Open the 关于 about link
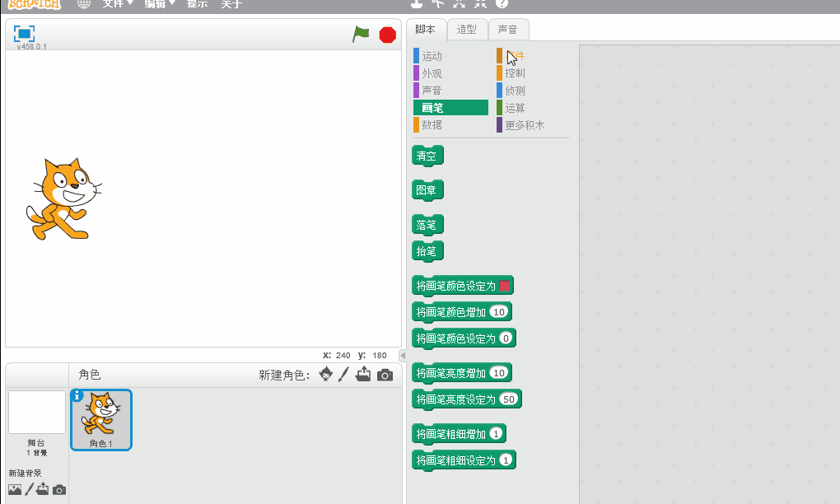This screenshot has width=840, height=504. [231, 4]
